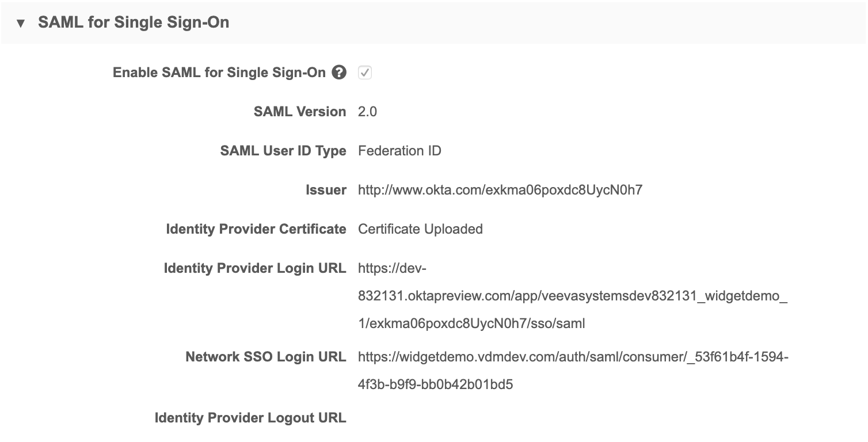Collapse the SAML for Single Sign-On section
The image size is (868, 442).
[x=21, y=24]
